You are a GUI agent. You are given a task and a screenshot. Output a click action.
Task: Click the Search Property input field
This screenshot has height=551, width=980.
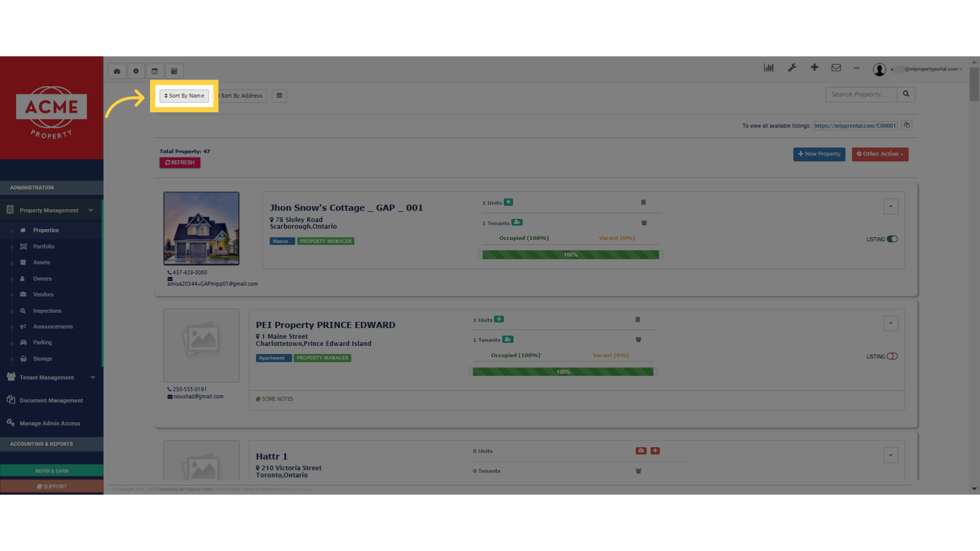(861, 94)
